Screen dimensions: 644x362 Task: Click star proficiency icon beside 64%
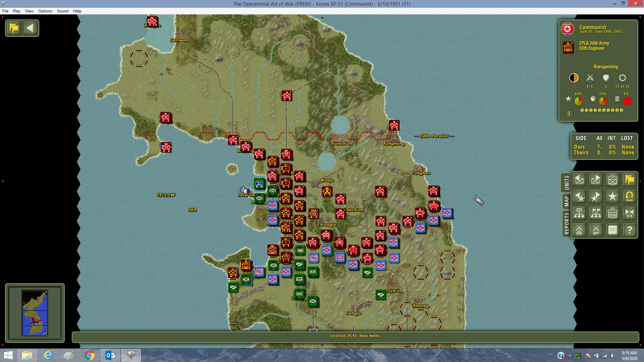tap(568, 99)
